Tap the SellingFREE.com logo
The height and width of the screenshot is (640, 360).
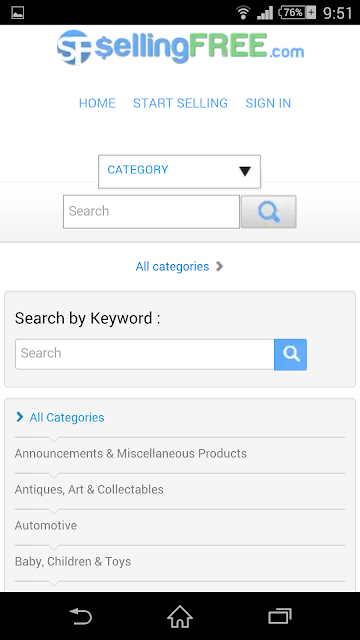coord(180,47)
